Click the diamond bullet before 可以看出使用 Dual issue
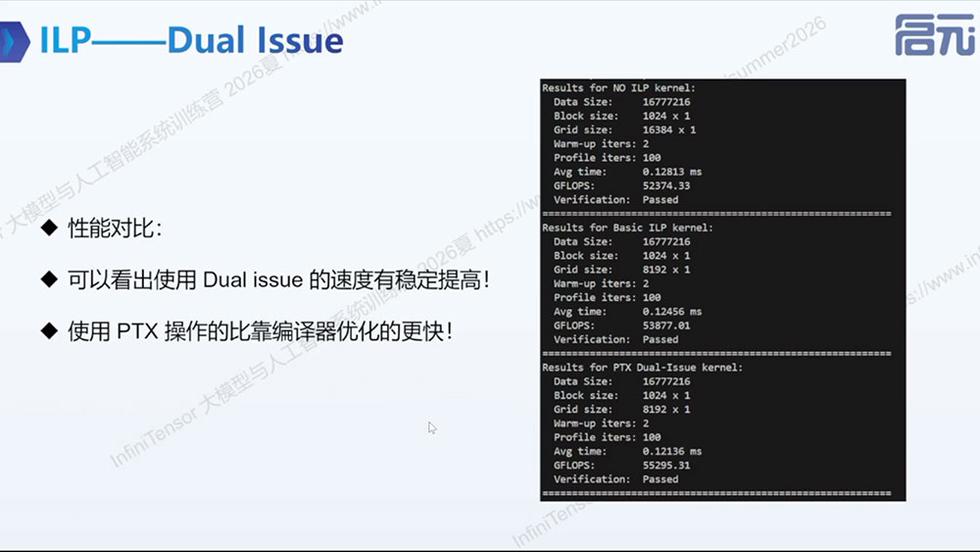This screenshot has width=980, height=552. (x=49, y=279)
